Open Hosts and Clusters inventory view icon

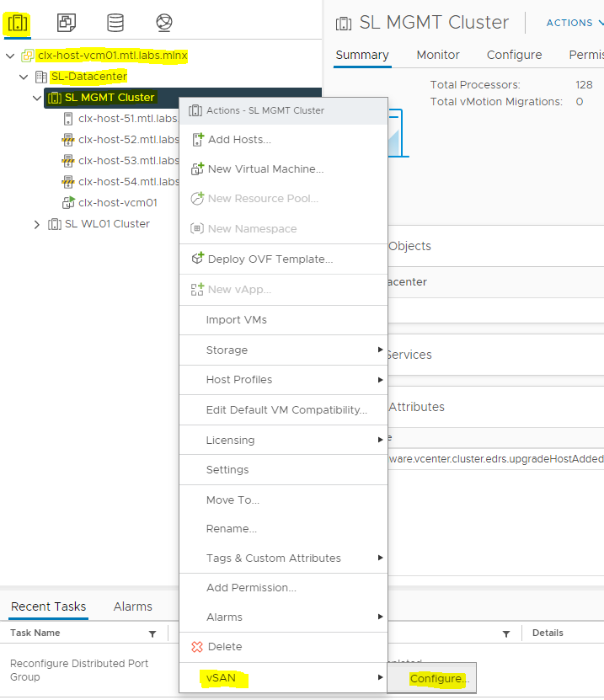(x=17, y=23)
